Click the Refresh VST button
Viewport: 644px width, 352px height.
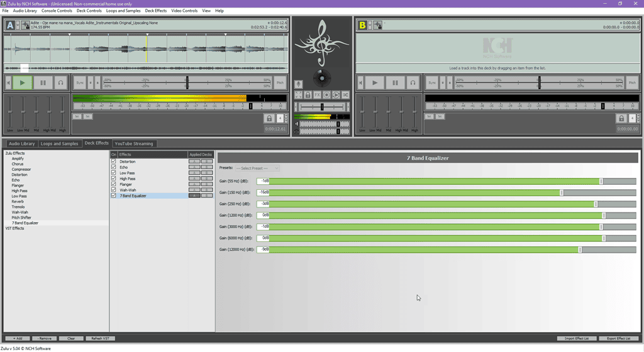100,338
